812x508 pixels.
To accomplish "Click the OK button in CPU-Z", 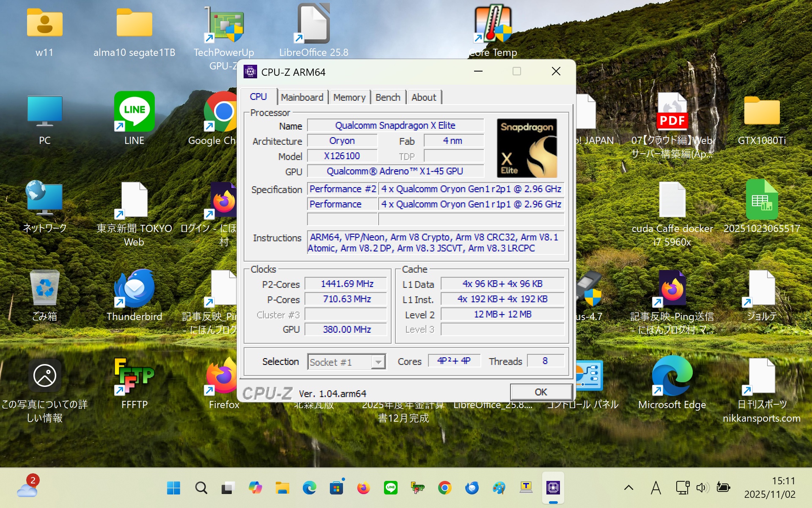I will coord(541,392).
